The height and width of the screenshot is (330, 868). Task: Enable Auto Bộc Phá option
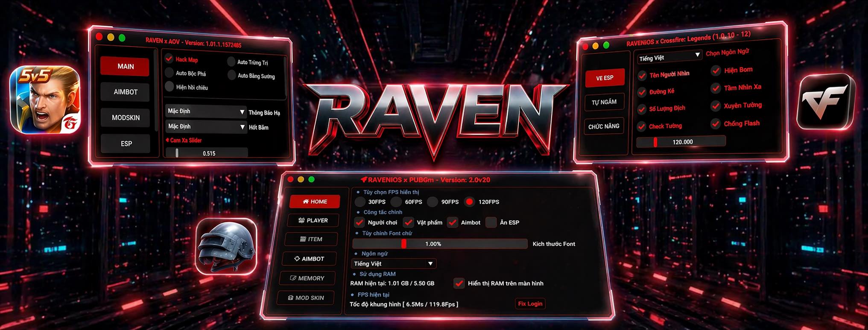point(169,73)
